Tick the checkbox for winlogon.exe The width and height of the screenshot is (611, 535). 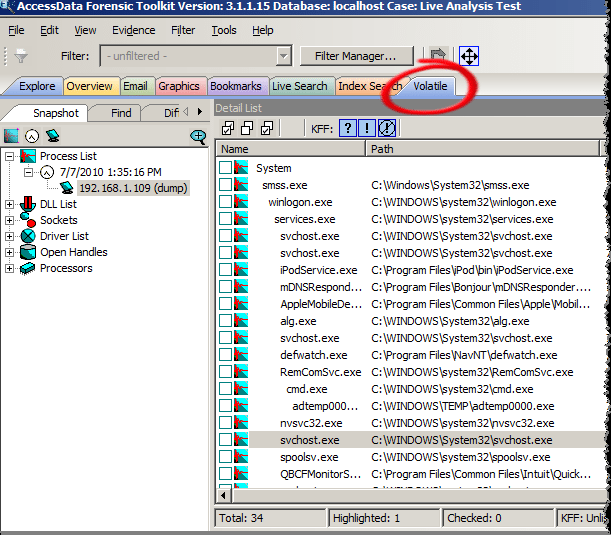[x=226, y=203]
